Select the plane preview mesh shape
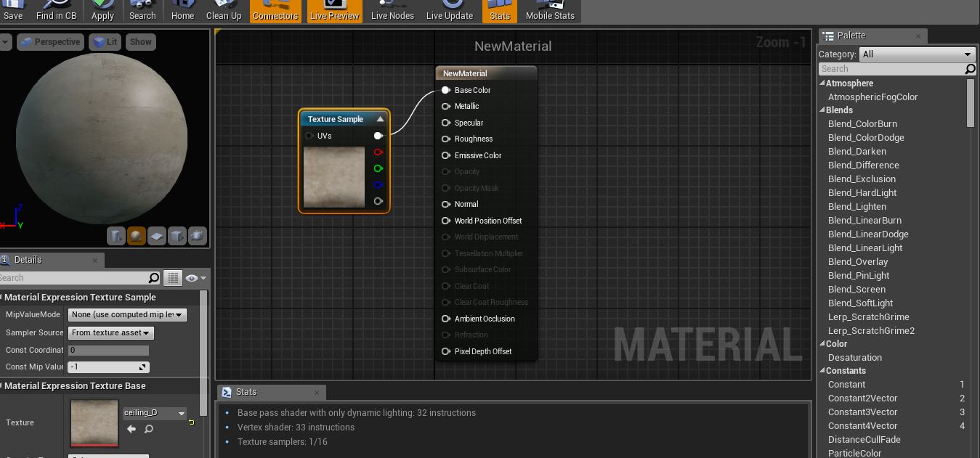Screen dimensions: 980x458 [157, 236]
